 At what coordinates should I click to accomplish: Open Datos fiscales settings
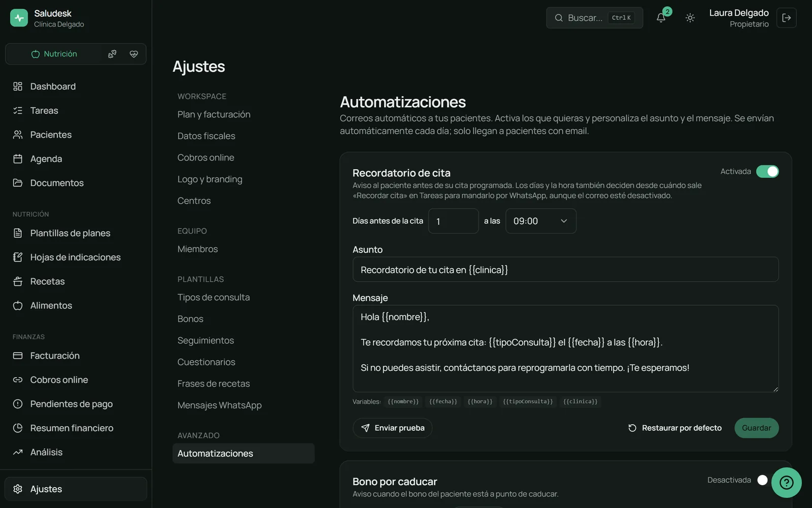point(206,136)
